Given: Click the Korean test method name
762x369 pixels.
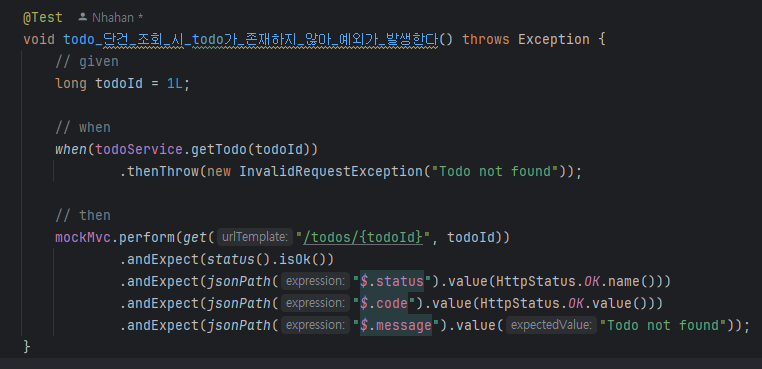Looking at the screenshot, I should click(x=251, y=39).
